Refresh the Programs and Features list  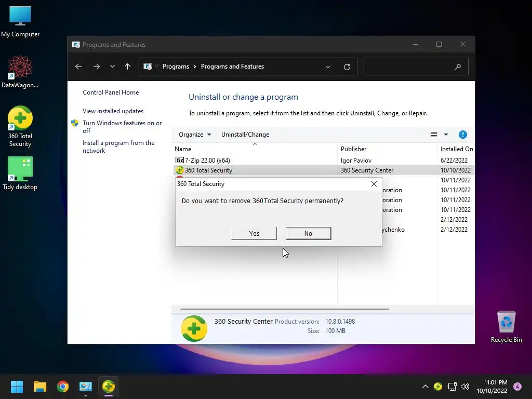click(x=347, y=67)
